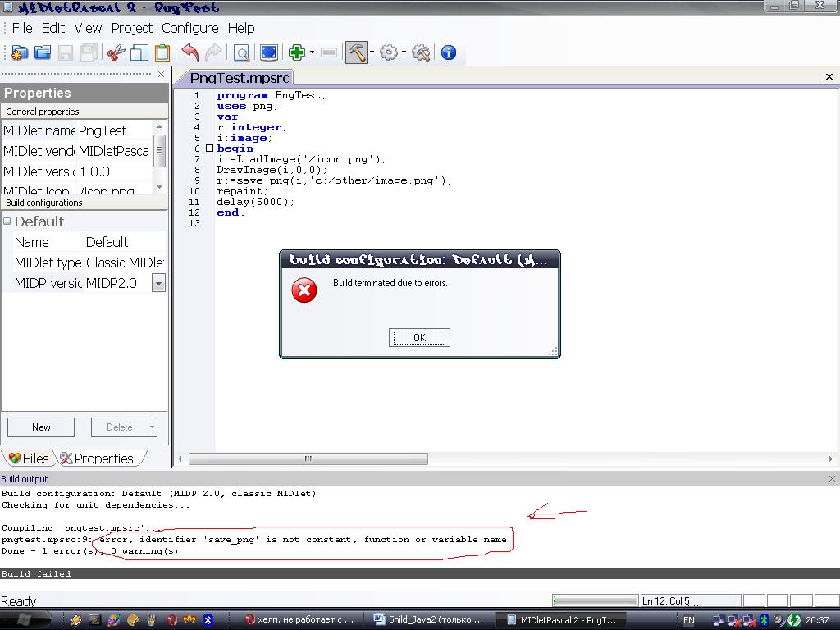The width and height of the screenshot is (840, 630).
Task: Click the New Project toolbar icon
Action: (19, 52)
